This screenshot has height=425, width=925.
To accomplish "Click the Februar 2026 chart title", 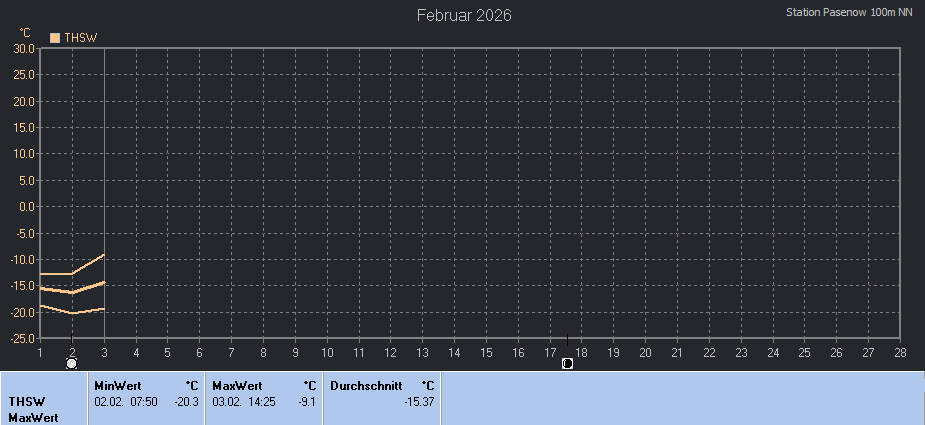I will 464,15.
